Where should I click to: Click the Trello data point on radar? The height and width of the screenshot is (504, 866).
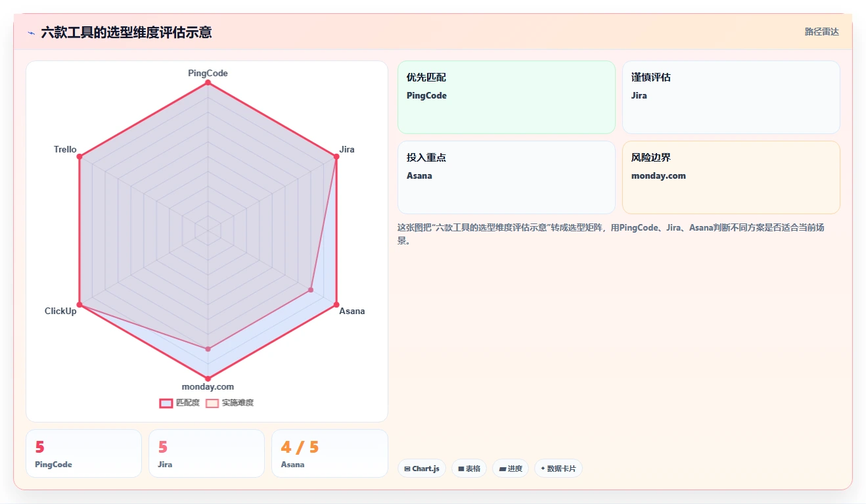(x=80, y=156)
